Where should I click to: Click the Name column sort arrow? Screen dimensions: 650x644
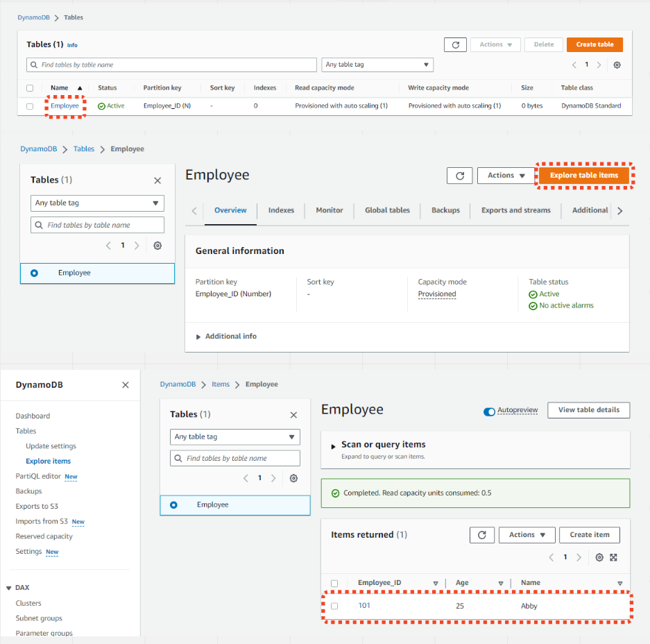[x=80, y=88]
